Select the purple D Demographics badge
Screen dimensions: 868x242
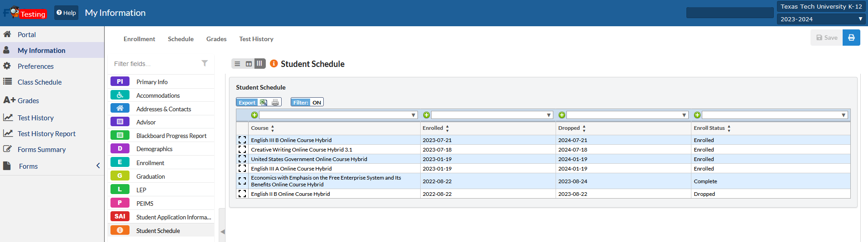coord(120,148)
